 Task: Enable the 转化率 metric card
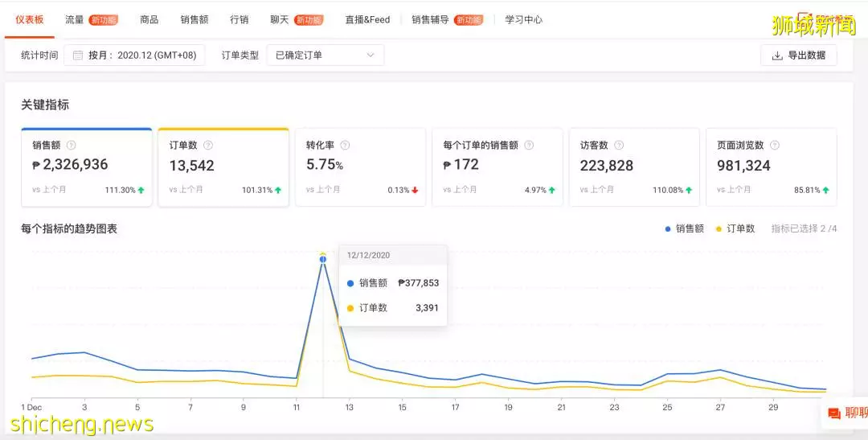coord(360,167)
